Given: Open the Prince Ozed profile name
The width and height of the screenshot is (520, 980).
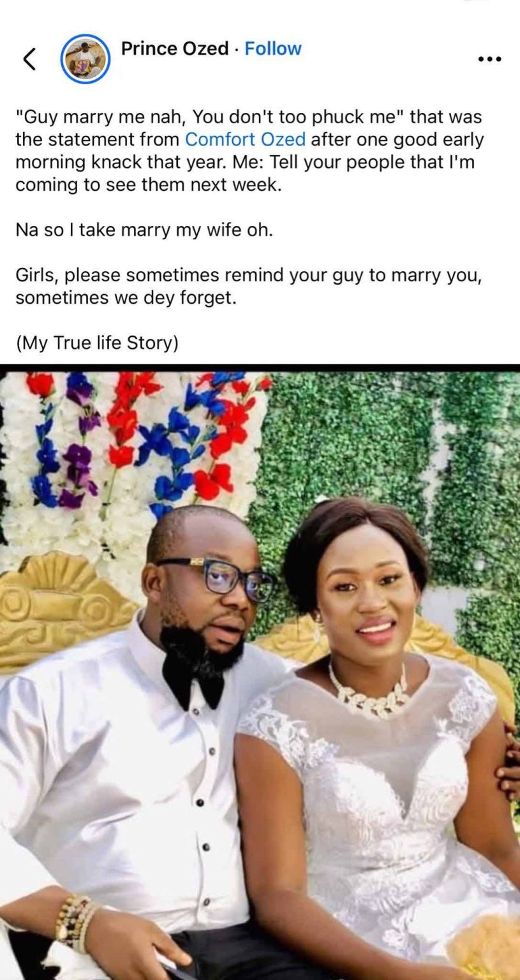Looking at the screenshot, I should 174,48.
